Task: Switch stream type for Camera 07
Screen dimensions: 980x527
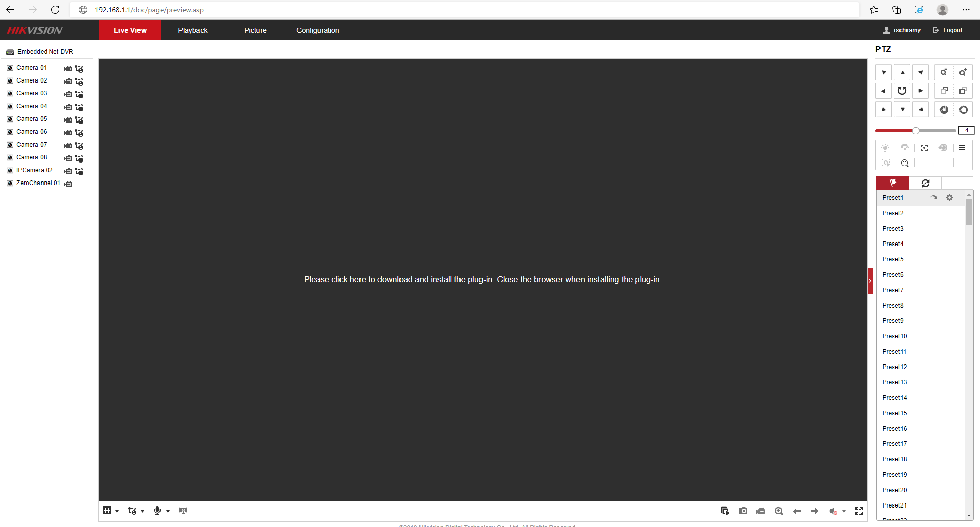Action: click(79, 146)
